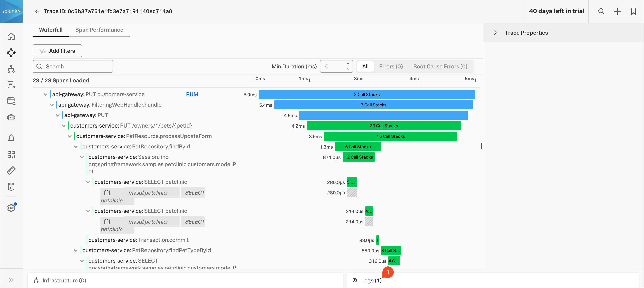Open the Log Observer icon in the sidebar
The width and height of the screenshot is (644, 288).
[x=11, y=85]
